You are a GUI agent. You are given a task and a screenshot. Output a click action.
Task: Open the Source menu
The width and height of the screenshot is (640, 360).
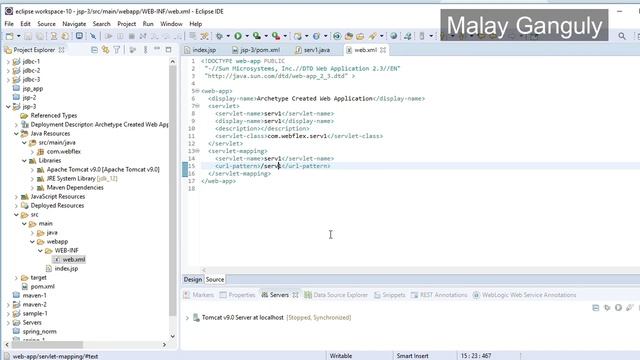(46, 24)
